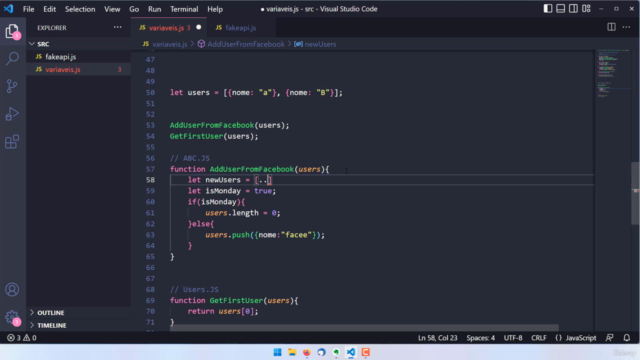Image resolution: width=640 pixels, height=360 pixels.
Task: Change encoding via UTF-8 status item
Action: [x=513, y=338]
